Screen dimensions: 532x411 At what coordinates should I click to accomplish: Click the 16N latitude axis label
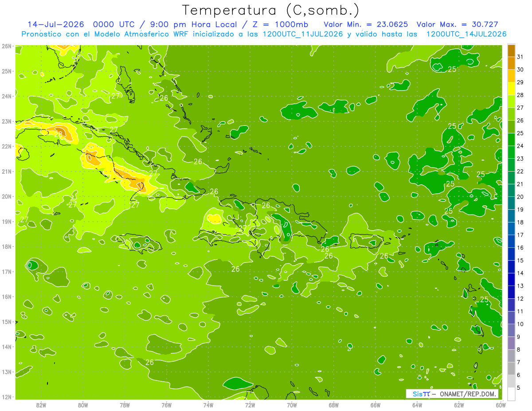click(7, 297)
